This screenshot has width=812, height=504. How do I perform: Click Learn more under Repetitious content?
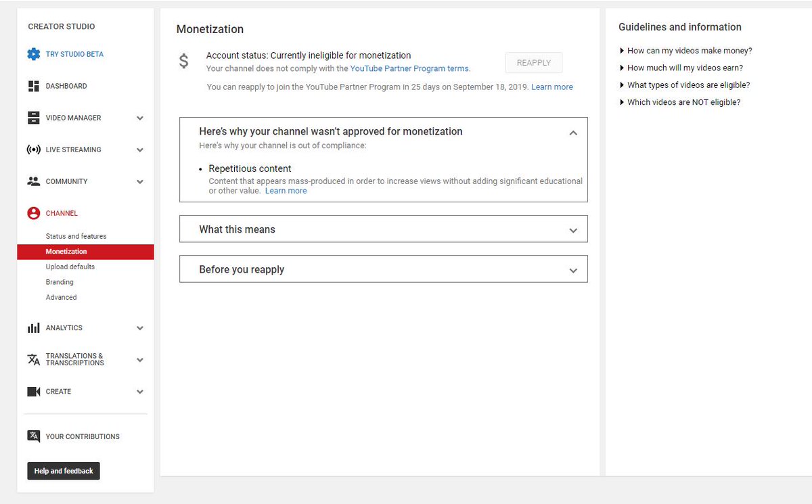pos(286,191)
